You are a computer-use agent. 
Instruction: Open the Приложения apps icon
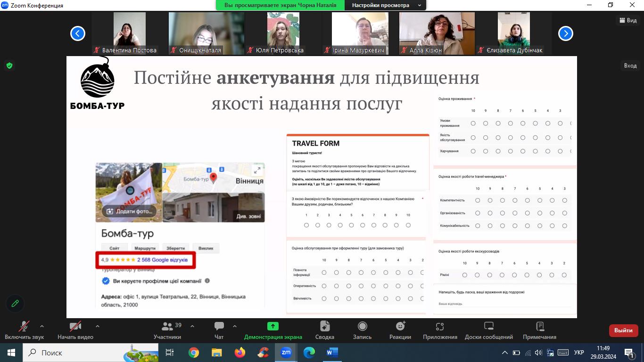[x=440, y=327]
